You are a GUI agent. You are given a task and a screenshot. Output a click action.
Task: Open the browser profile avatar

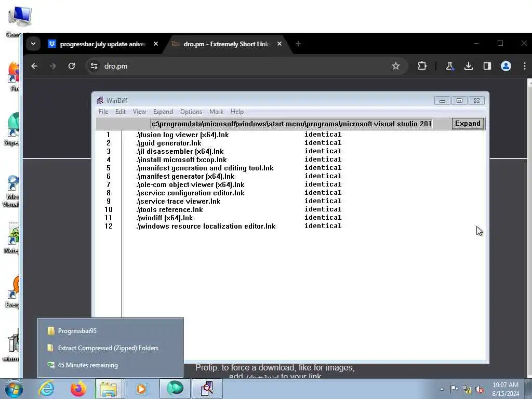506,66
